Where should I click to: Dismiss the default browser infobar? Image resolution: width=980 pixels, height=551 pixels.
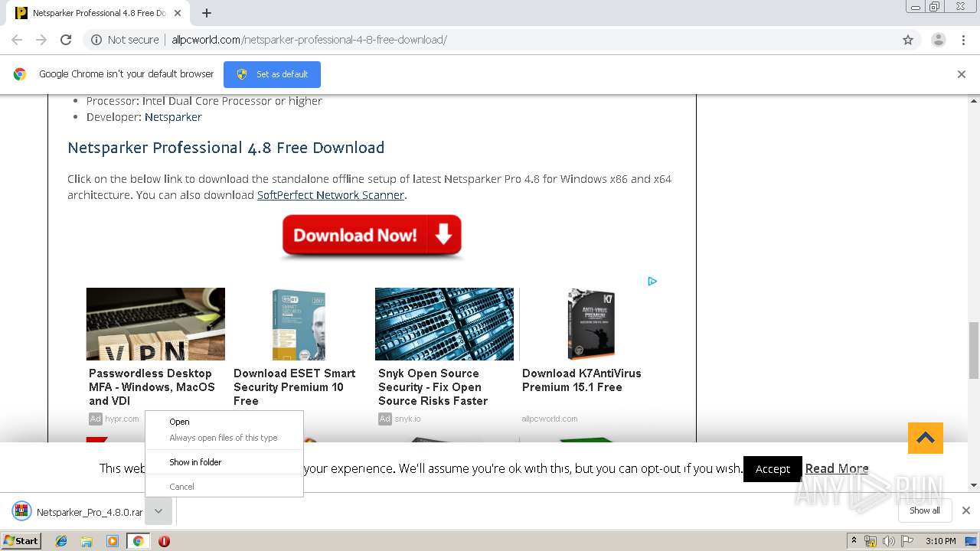(x=962, y=74)
